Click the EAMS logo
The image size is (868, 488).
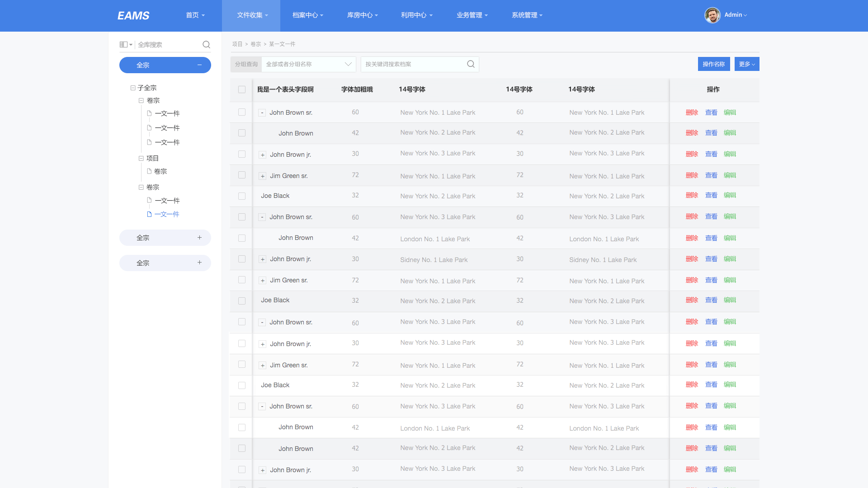pyautogui.click(x=133, y=16)
